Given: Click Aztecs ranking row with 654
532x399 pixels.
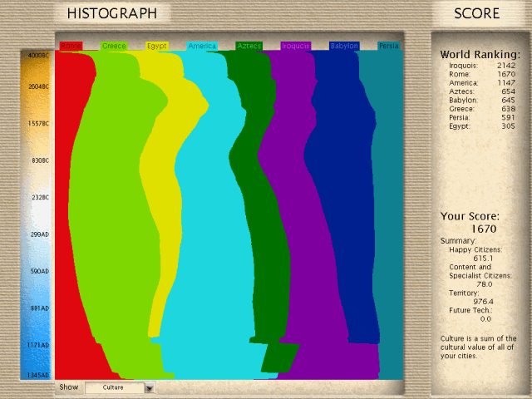Looking at the screenshot, I should 482,91.
